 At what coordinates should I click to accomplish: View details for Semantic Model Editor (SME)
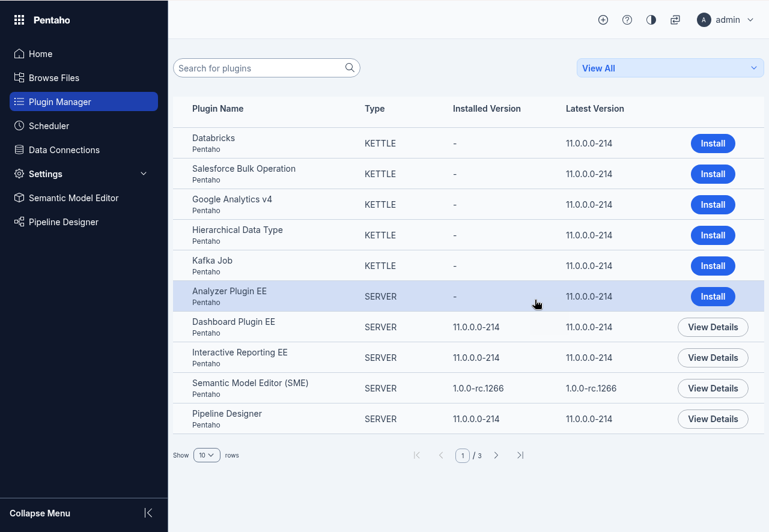[713, 388]
